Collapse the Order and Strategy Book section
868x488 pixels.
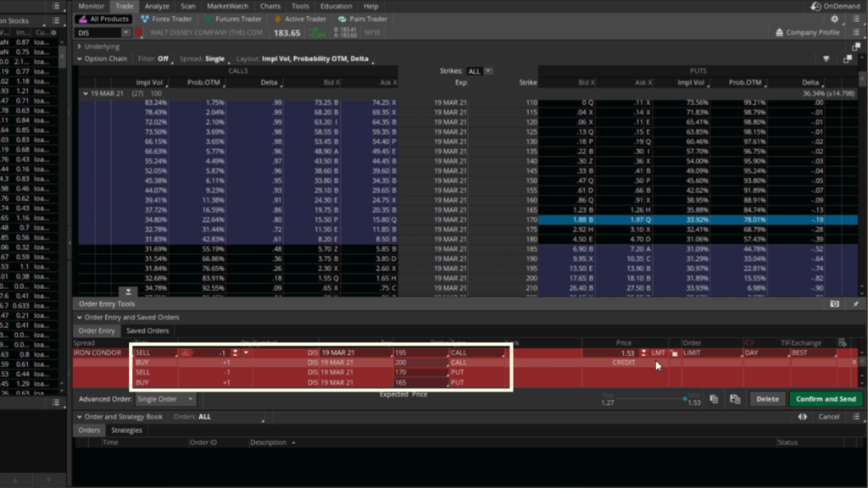click(x=79, y=417)
